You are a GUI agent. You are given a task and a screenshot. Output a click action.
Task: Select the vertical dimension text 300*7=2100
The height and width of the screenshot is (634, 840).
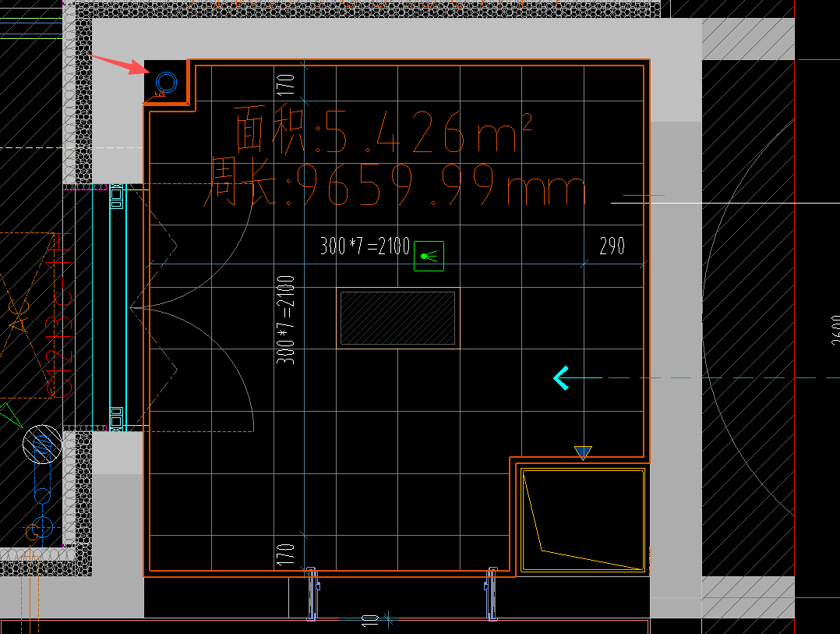point(285,320)
